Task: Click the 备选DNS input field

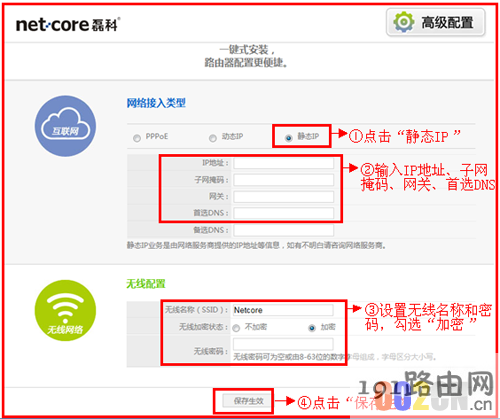Action: (x=284, y=230)
